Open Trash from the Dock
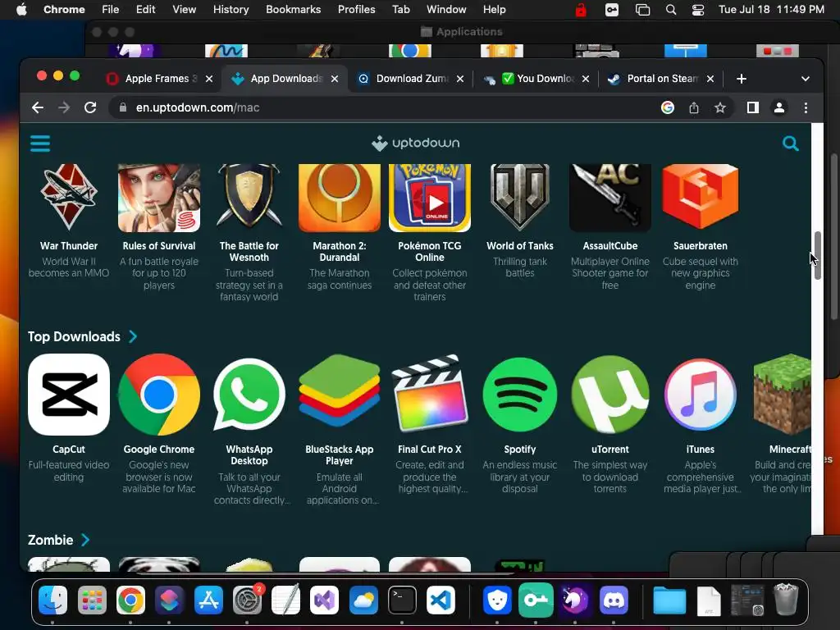The height and width of the screenshot is (630, 840). 786,600
